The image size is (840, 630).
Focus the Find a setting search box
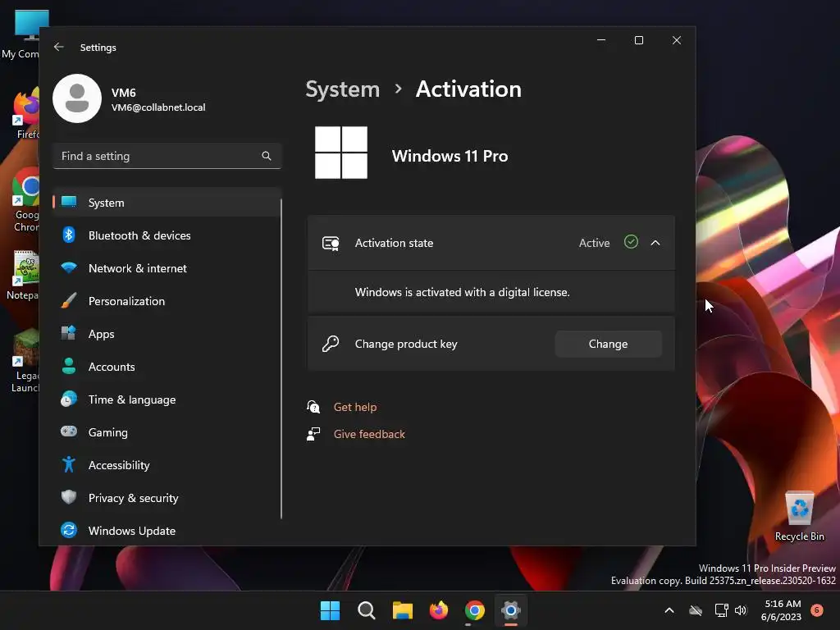click(167, 156)
